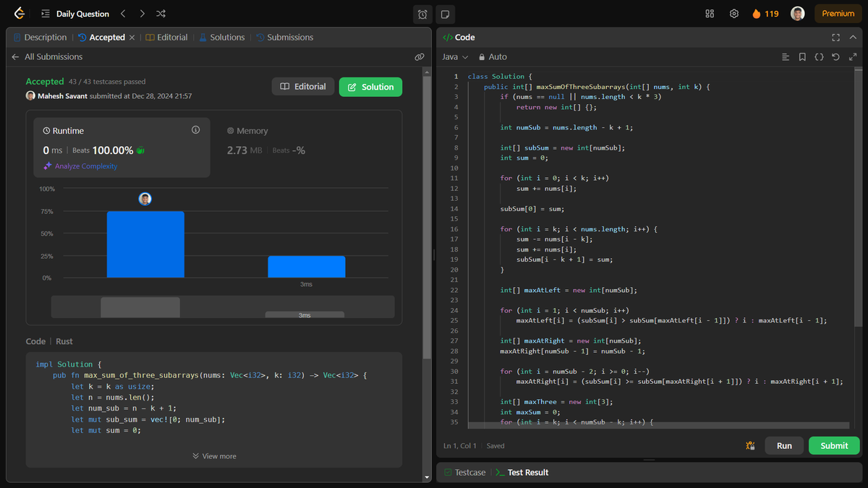The height and width of the screenshot is (488, 868).
Task: Click the Premium button
Action: pyautogui.click(x=838, y=14)
